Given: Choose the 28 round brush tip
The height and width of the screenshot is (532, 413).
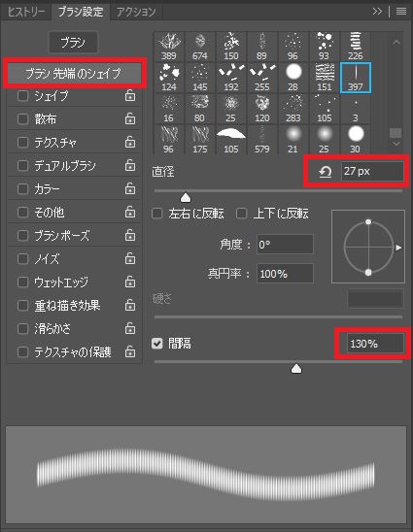Looking at the screenshot, I should pos(293,78).
